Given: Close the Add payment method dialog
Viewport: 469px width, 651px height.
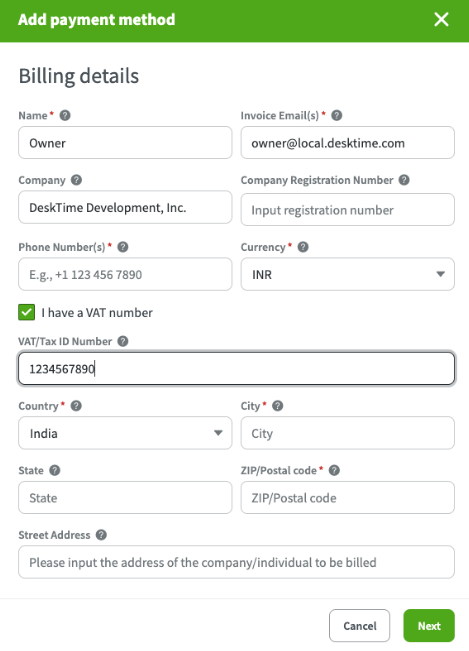Looking at the screenshot, I should pyautogui.click(x=441, y=19).
